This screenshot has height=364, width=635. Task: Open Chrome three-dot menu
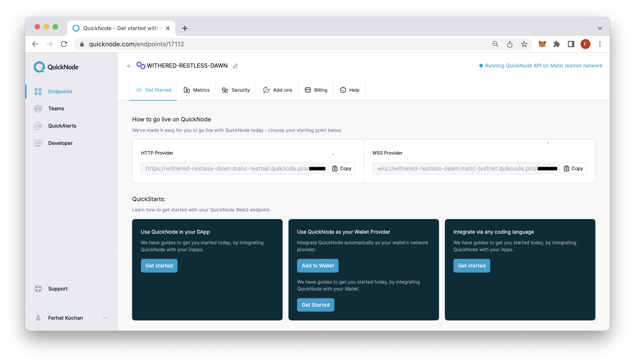coord(600,44)
